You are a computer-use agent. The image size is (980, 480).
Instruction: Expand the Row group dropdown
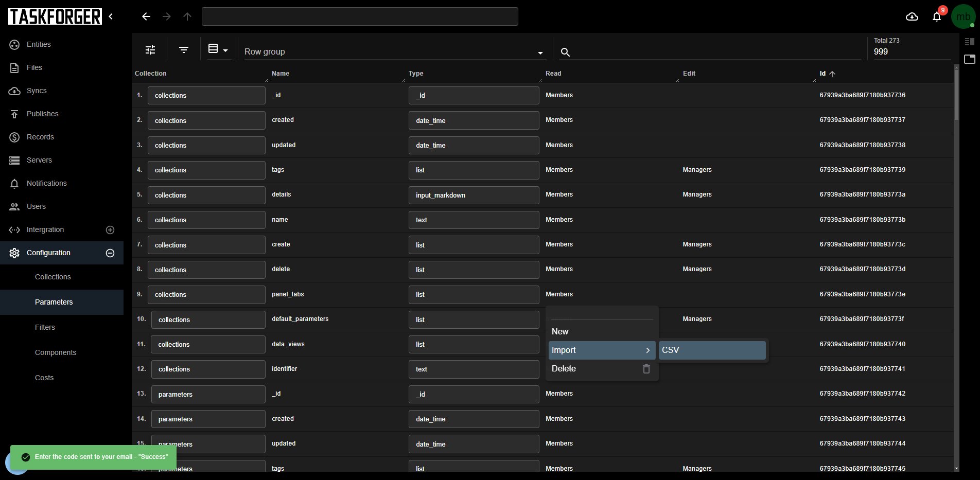click(x=394, y=51)
